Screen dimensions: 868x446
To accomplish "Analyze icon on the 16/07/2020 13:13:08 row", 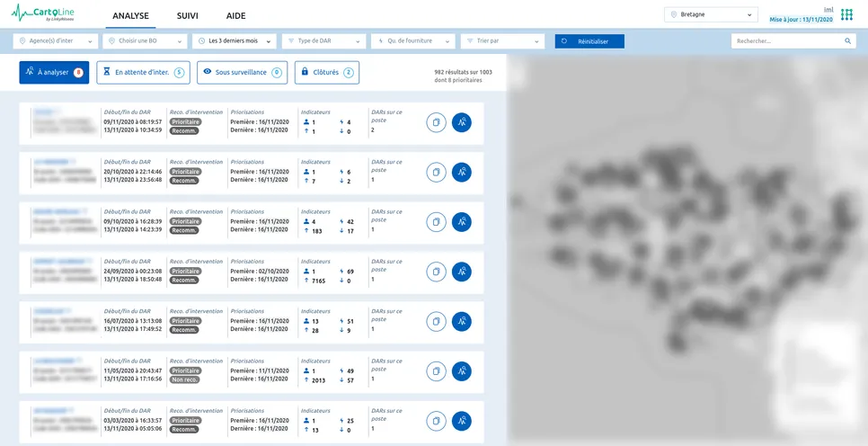I will [x=462, y=321].
